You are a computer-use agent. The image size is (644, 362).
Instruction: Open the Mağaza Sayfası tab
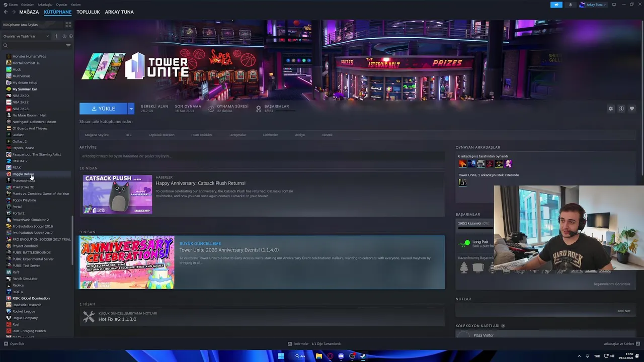[x=97, y=135]
